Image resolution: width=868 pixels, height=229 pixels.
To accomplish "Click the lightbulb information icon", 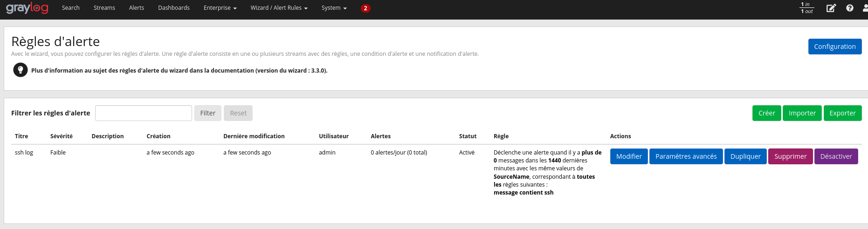I will 21,70.
